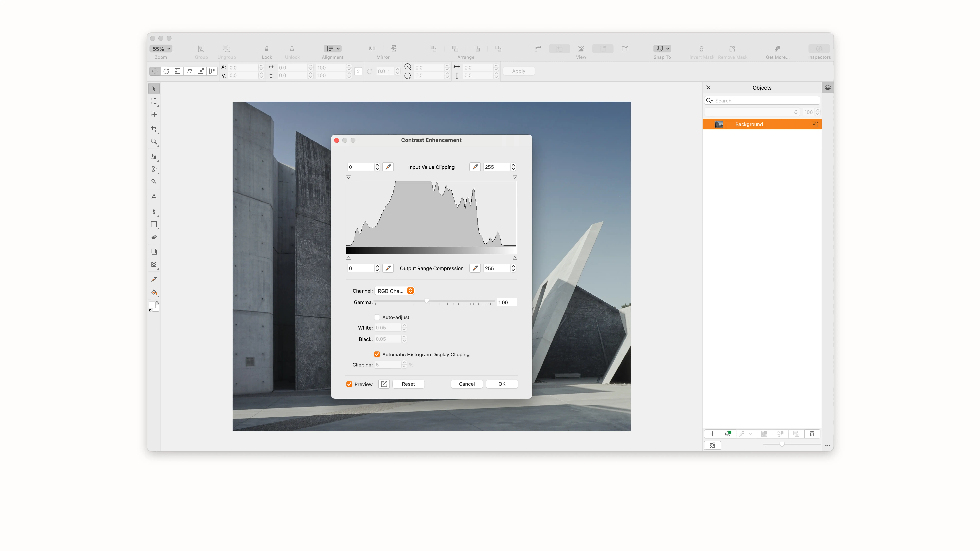Click the layers stack icon beside Objects

828,87
